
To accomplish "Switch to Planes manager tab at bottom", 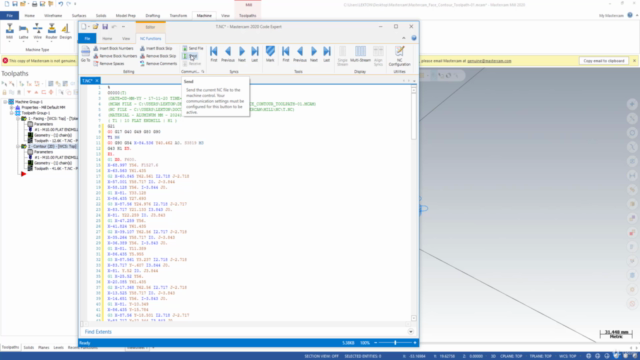I will click(x=44, y=347).
